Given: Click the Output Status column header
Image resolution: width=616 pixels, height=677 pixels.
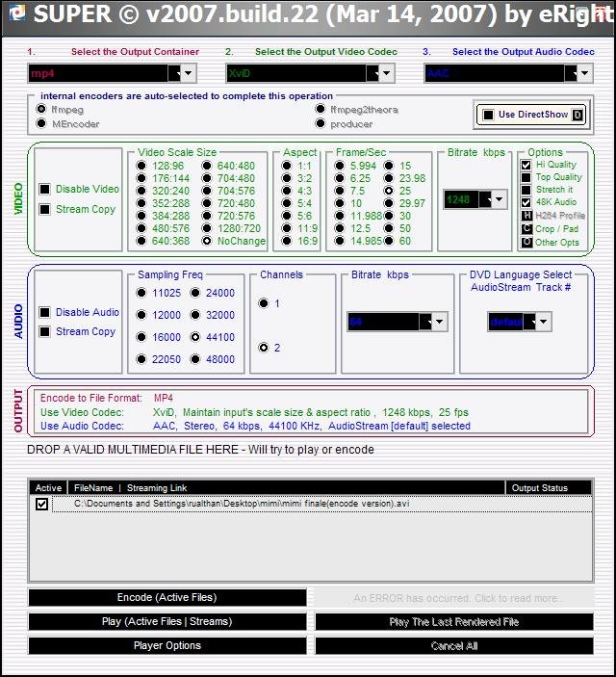Looking at the screenshot, I should click(x=549, y=488).
